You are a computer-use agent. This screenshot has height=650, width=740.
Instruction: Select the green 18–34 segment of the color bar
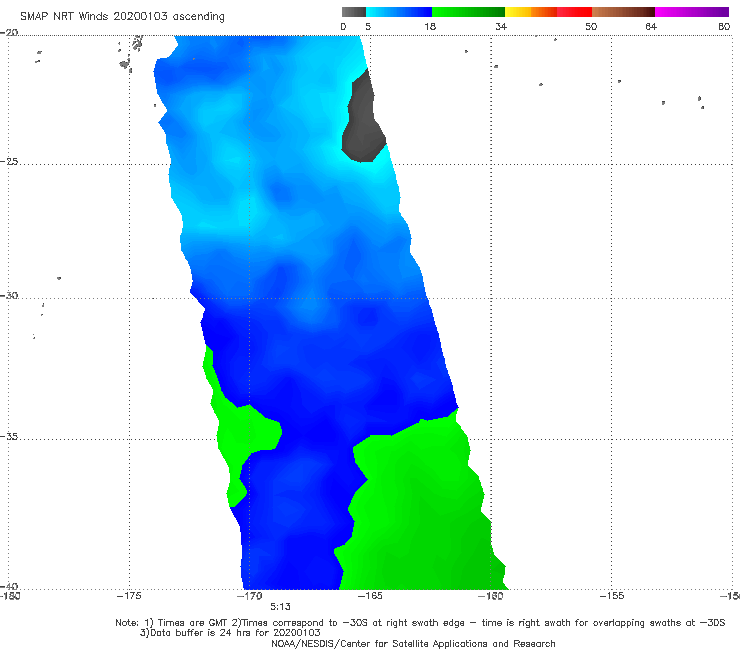point(468,12)
